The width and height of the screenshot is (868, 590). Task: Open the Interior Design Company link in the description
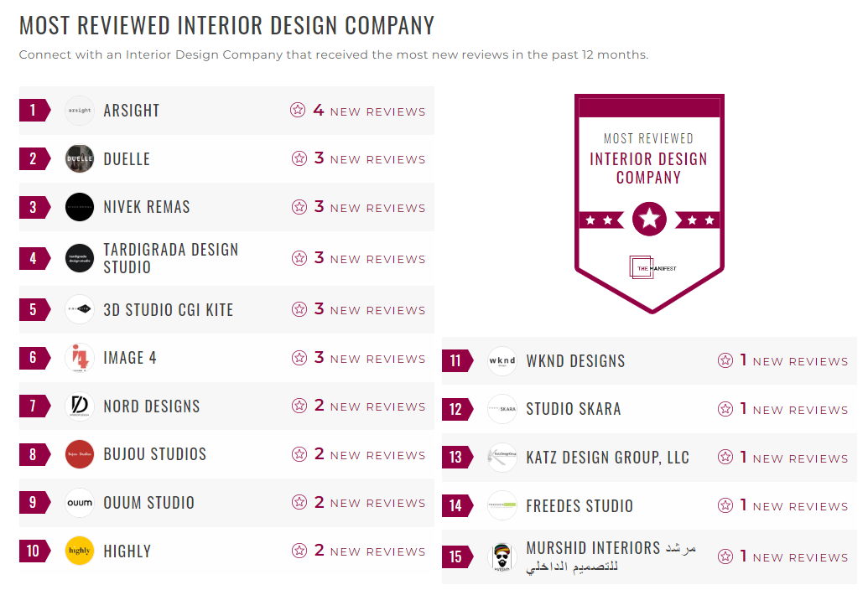[186, 54]
